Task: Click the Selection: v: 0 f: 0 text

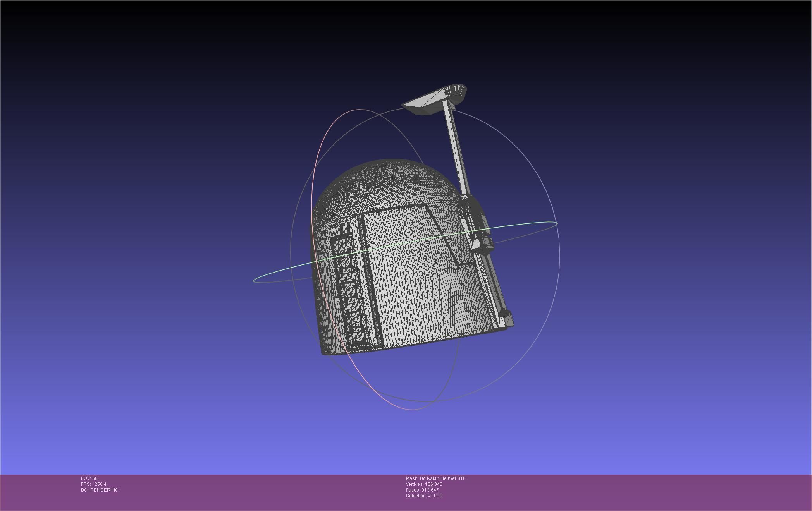Action: click(424, 496)
